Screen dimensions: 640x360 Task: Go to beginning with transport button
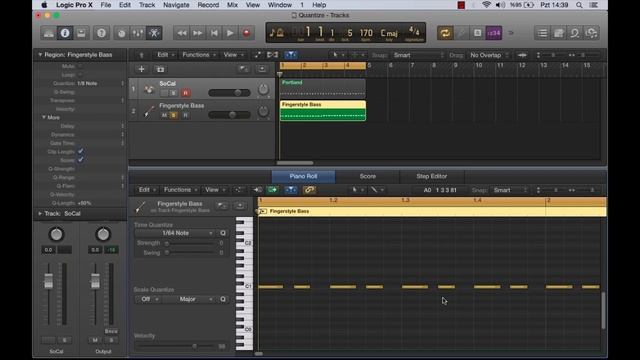(214, 33)
